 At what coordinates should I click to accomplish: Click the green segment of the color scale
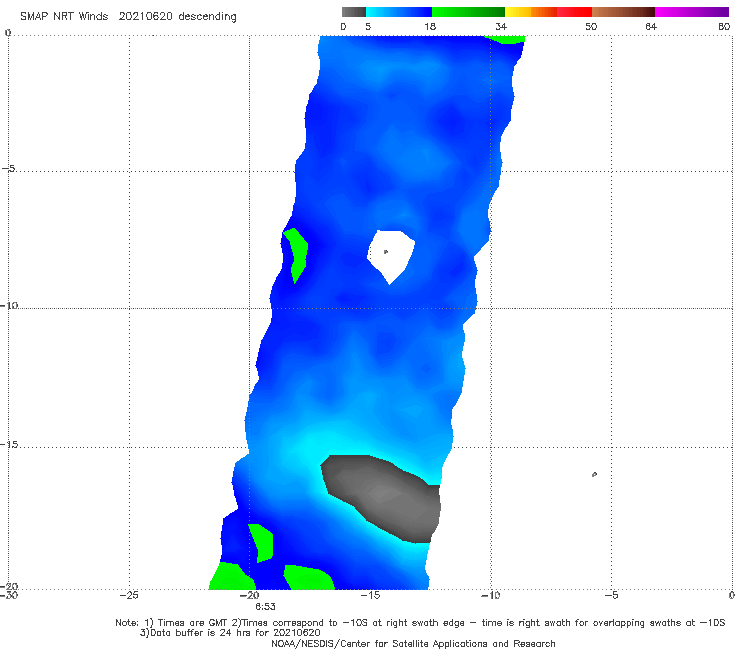pos(468,12)
